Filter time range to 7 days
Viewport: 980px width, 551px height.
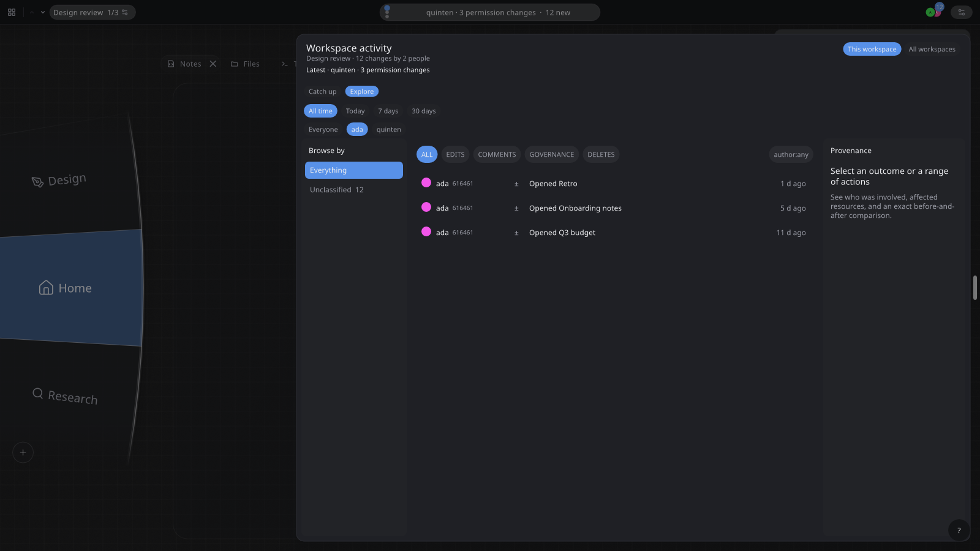388,111
